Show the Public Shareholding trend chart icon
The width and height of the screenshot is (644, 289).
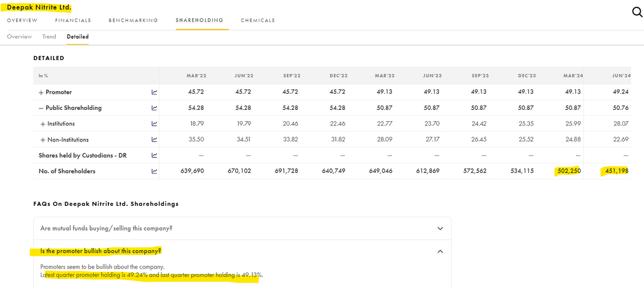point(154,108)
